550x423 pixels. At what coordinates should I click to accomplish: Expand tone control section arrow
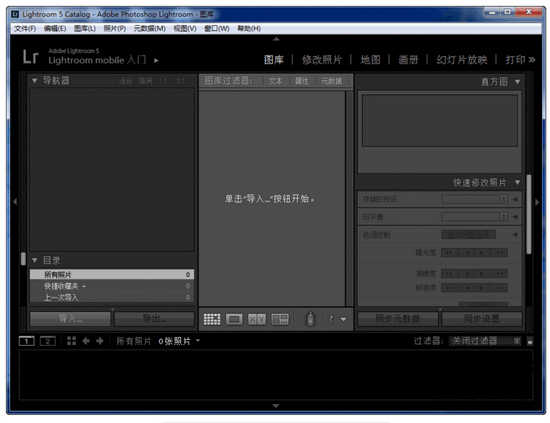[x=515, y=234]
